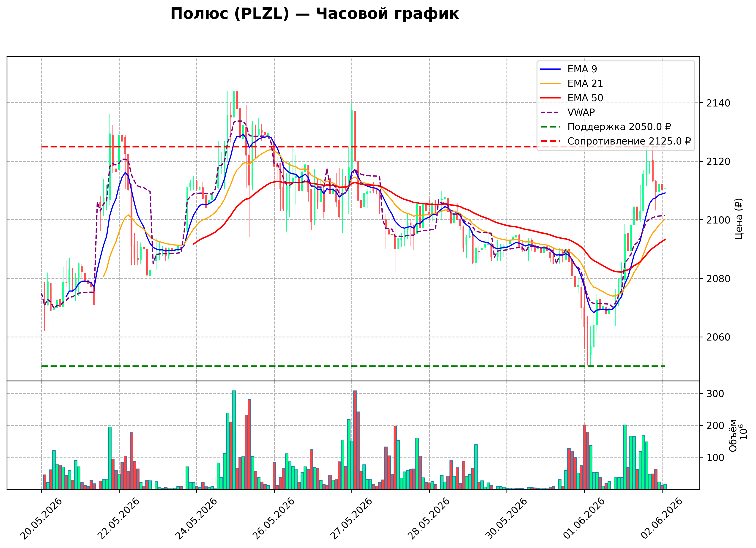Image resolution: width=756 pixels, height=548 pixels.
Task: Click the price axis label 2060
Action: click(718, 337)
